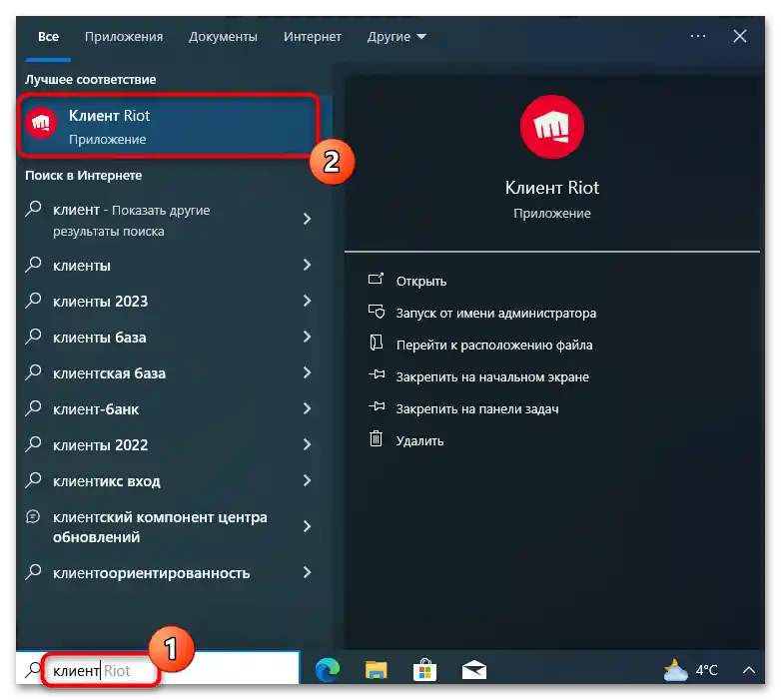This screenshot has width=781, height=700.
Task: Click pin icon next to панели задач
Action: [377, 406]
